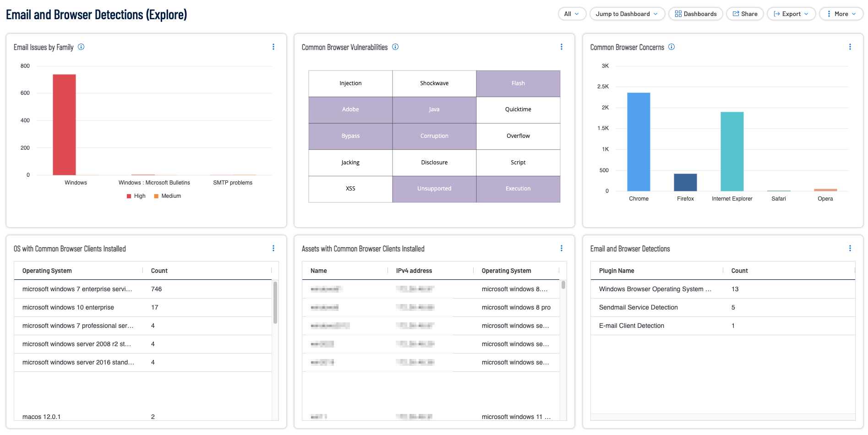Screen dimensions: 868x435
Task: Click the Chrome bar in browser concerns chart
Action: pos(639,142)
